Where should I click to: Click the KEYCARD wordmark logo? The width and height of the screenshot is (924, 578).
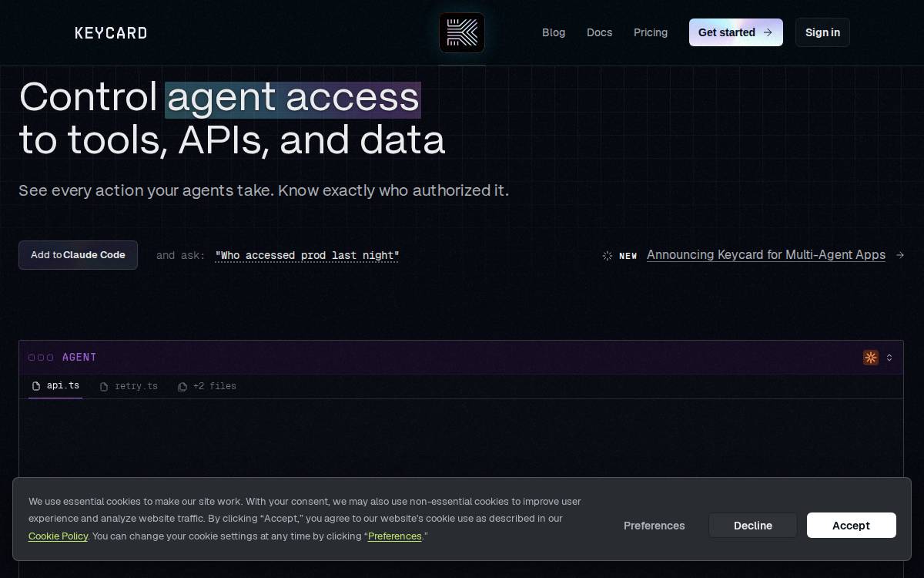coord(111,32)
